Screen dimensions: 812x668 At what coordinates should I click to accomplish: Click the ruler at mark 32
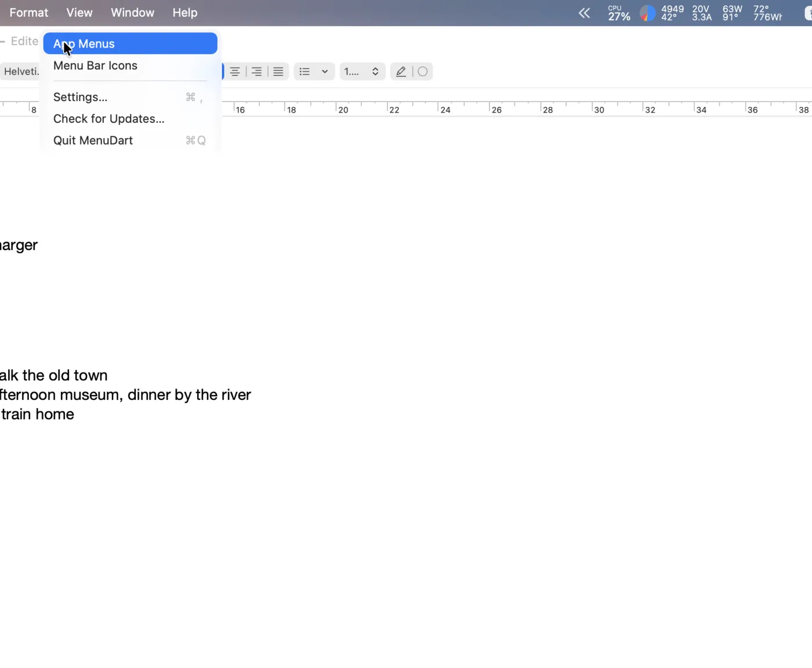[x=650, y=110]
